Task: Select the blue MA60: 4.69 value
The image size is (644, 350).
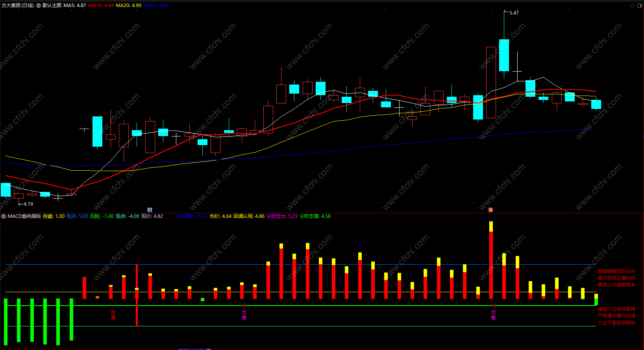Action: [156, 6]
